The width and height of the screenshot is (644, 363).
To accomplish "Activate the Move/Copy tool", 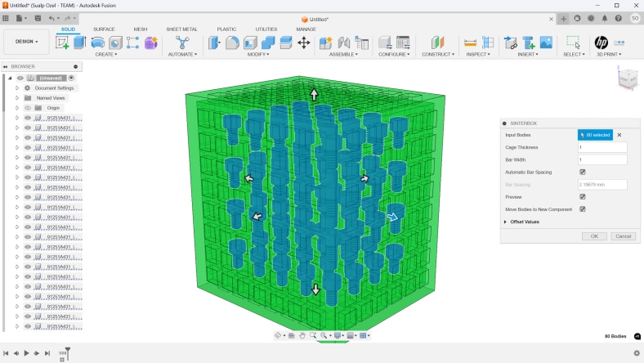I will pos(304,43).
